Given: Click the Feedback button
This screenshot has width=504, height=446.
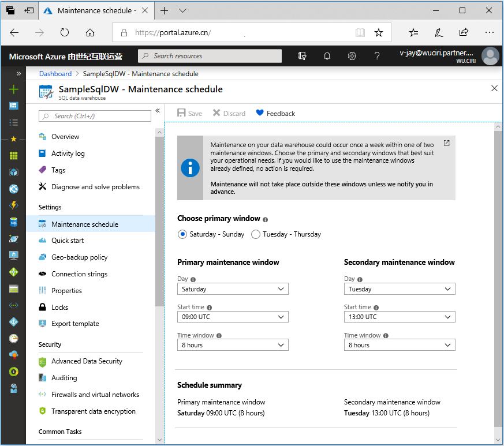Looking at the screenshot, I should click(275, 113).
